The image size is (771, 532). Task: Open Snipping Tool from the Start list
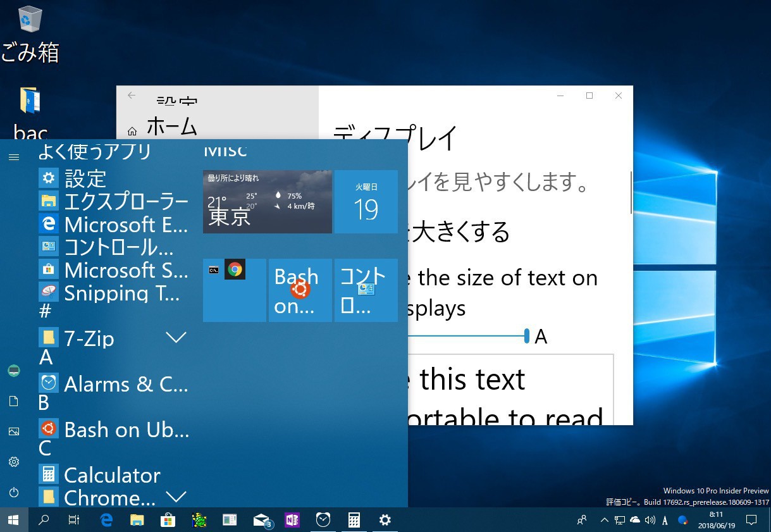(x=114, y=293)
